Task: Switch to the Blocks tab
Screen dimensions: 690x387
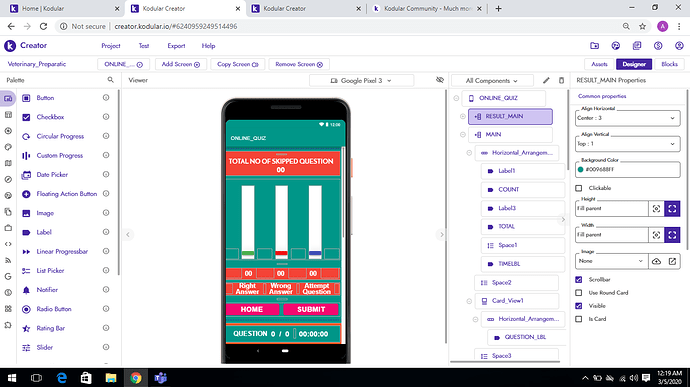Action: coord(669,64)
